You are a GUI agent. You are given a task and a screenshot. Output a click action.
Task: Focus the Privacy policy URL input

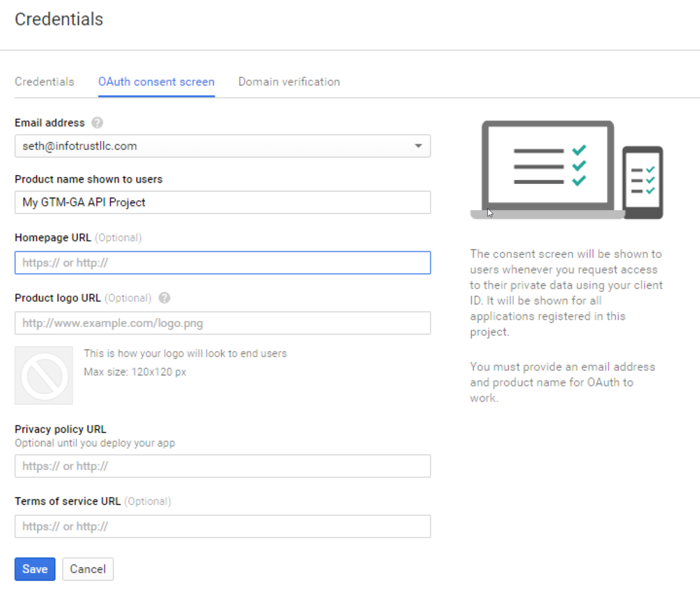click(222, 466)
